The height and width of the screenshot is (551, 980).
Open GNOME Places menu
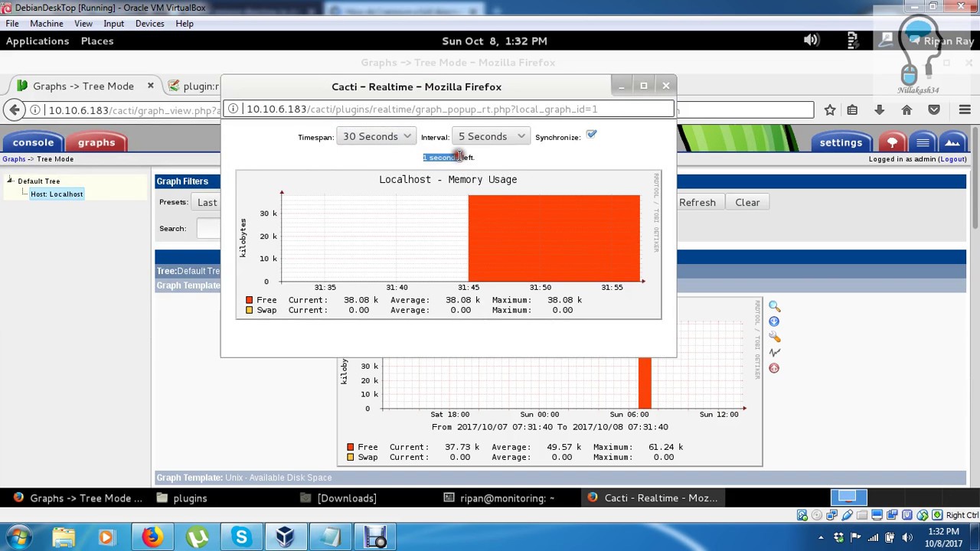point(97,41)
